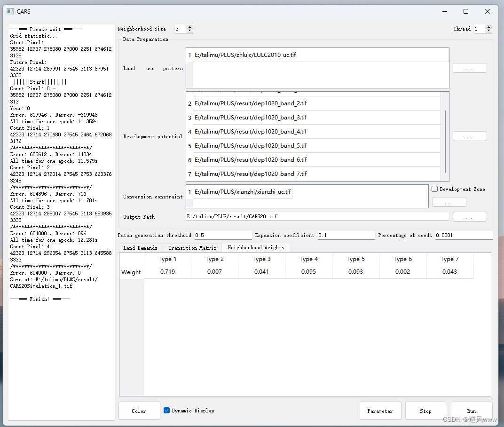Screen dimensions: 504x427
Task: Click the Type 6 weight cell 0.002
Action: click(402, 272)
